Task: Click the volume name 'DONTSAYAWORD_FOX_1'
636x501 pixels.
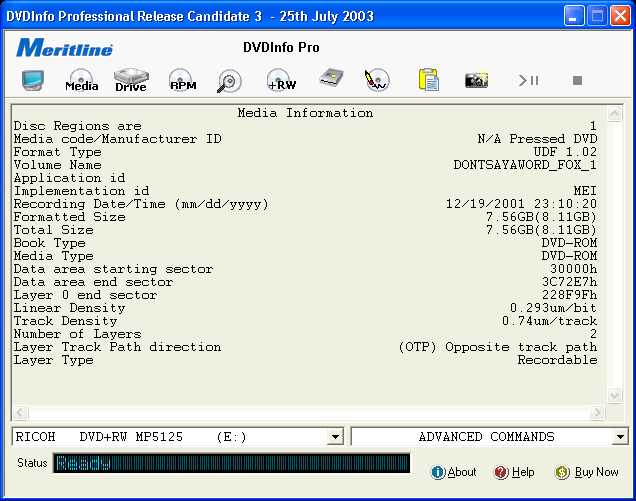Action: tap(525, 165)
